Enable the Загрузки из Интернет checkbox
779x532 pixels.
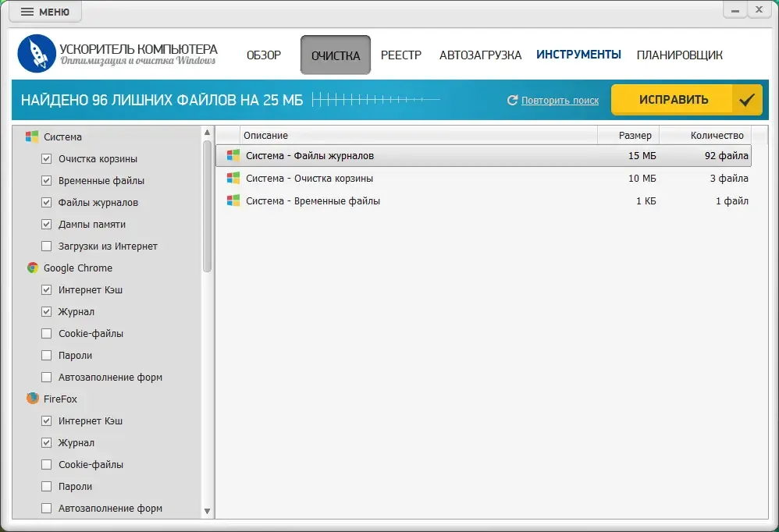[x=46, y=246]
